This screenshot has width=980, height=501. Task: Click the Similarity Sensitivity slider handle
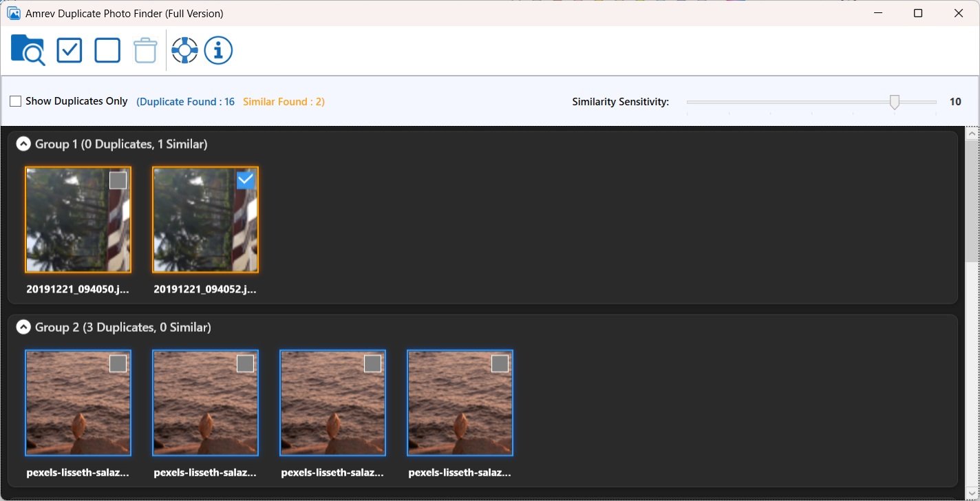click(895, 101)
